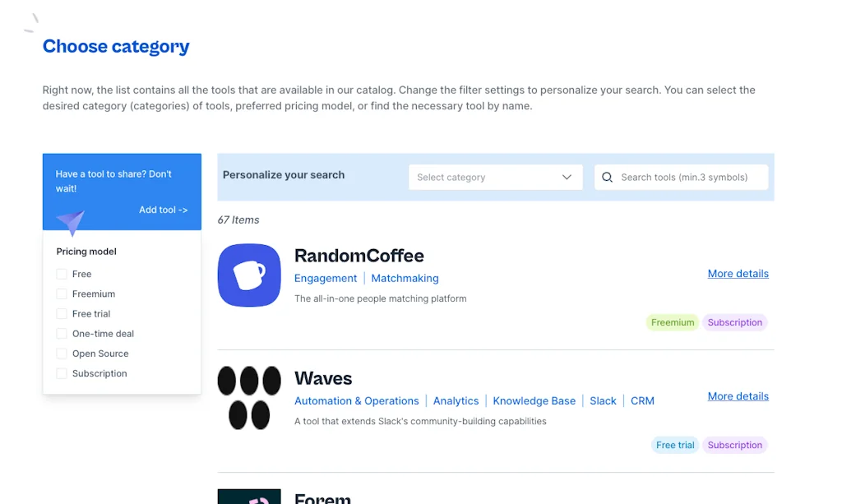Select the Engagement category of RandomCoffee
Image resolution: width=842 pixels, height=504 pixels.
pyautogui.click(x=326, y=278)
